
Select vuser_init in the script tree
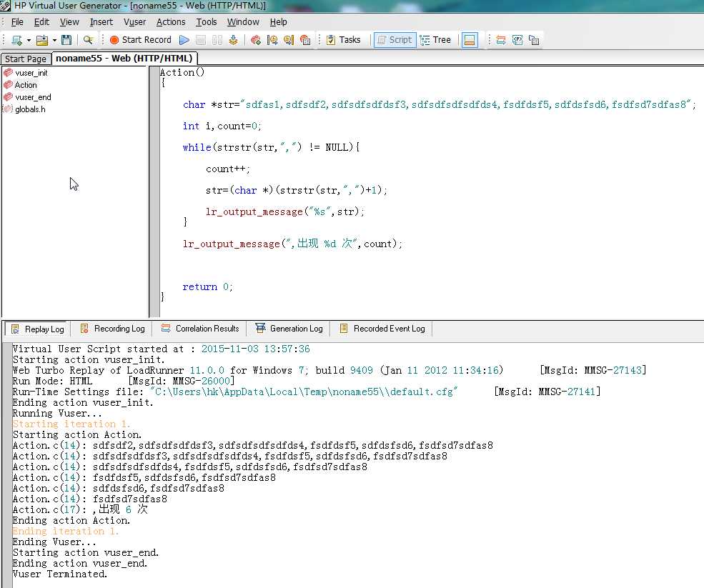(x=31, y=73)
